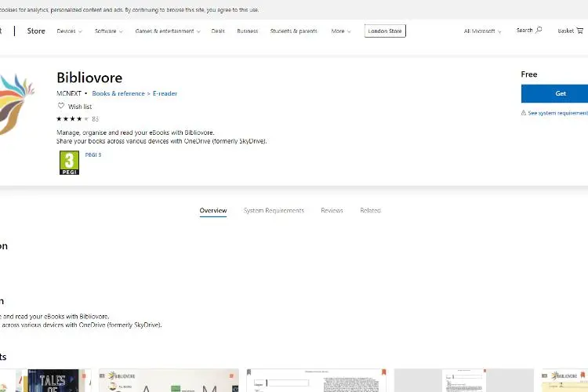
Task: Click the PEGI 3 rating badge
Action: [69, 163]
